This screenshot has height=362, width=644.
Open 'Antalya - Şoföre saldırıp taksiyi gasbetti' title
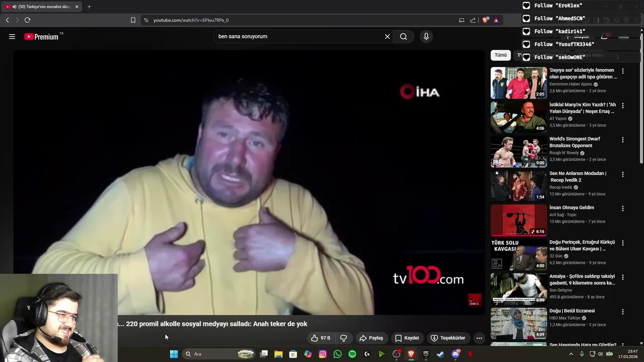582,280
